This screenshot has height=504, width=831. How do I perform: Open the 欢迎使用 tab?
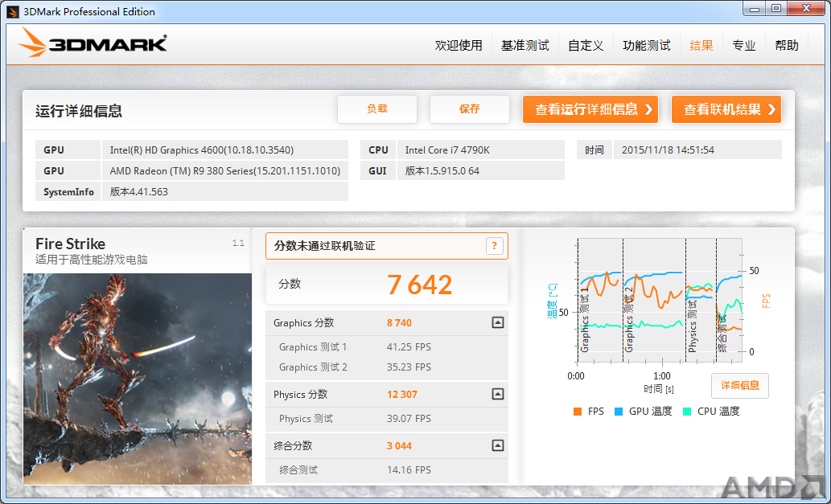point(459,46)
